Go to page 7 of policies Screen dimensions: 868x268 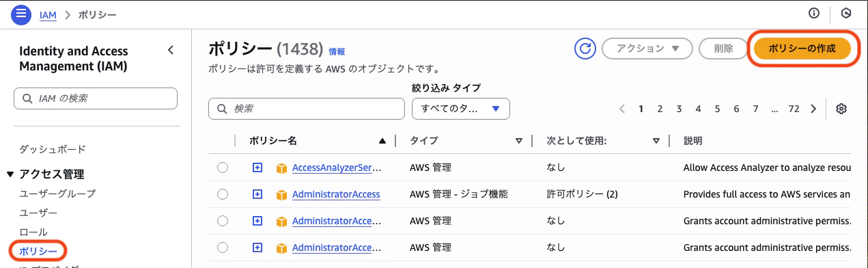756,109
